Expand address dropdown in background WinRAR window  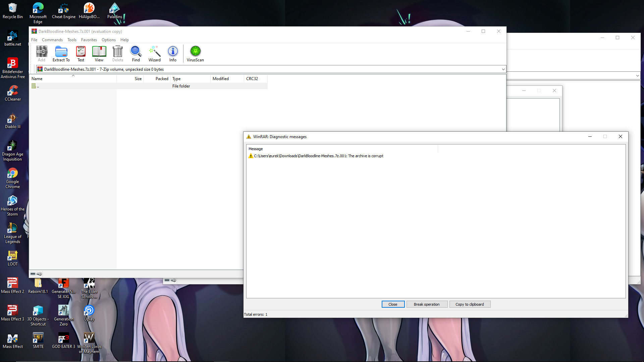[638, 76]
